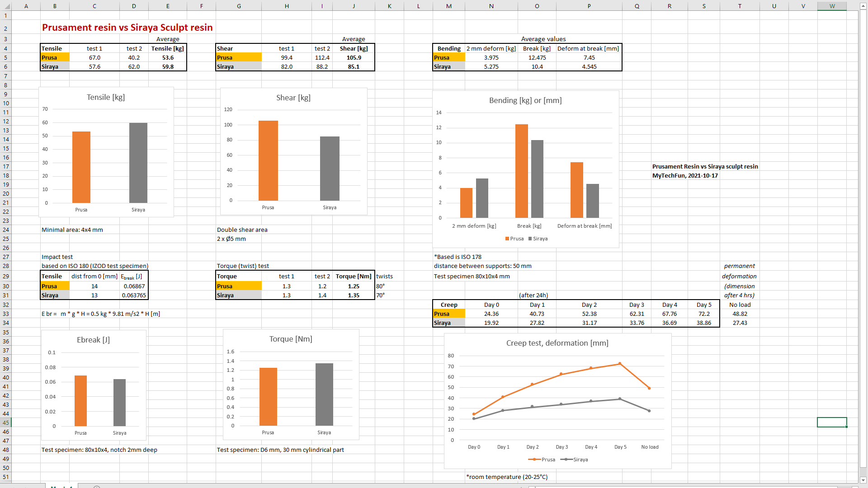Select the 'Shear [kg]' chart title
This screenshot has width=868, height=488.
click(x=293, y=98)
